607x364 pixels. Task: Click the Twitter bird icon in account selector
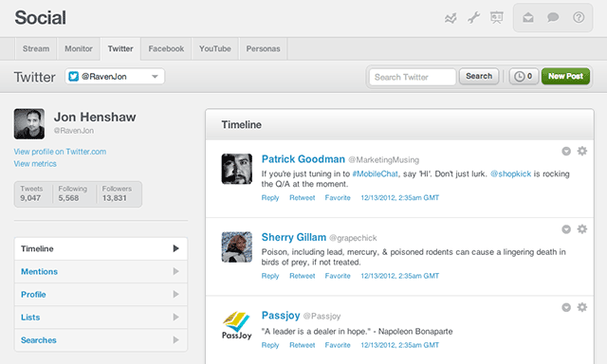coord(74,77)
